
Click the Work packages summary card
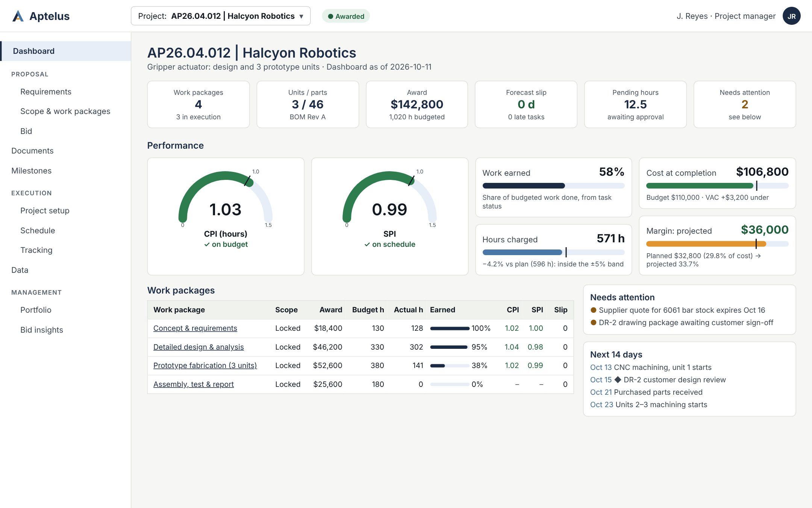tap(198, 105)
